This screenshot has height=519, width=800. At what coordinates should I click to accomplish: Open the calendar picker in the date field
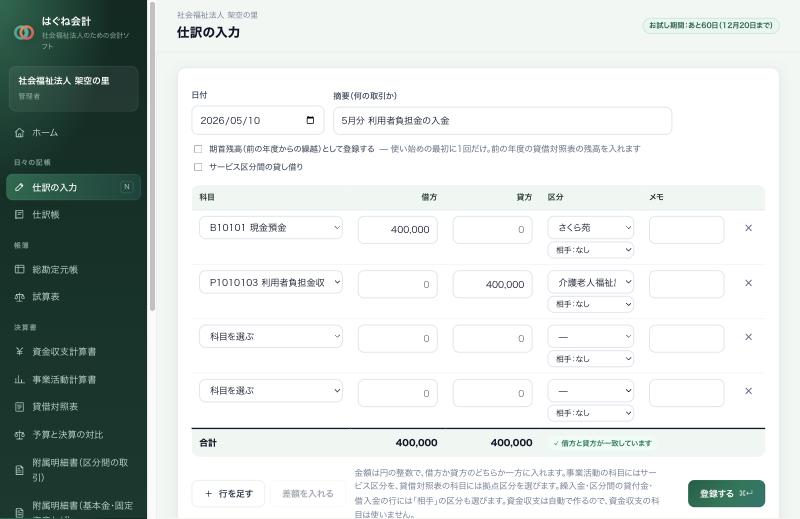point(310,120)
